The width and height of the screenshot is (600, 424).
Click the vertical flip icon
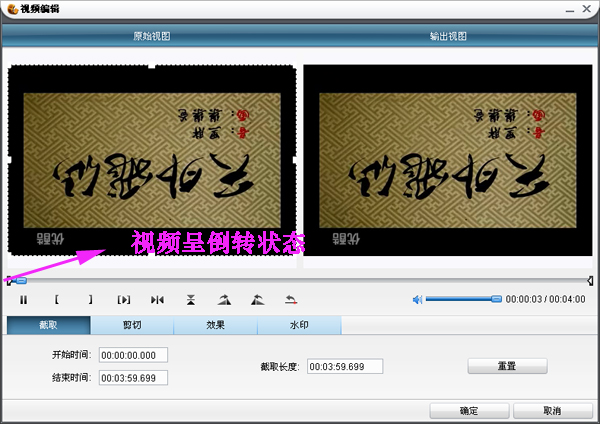[191, 299]
